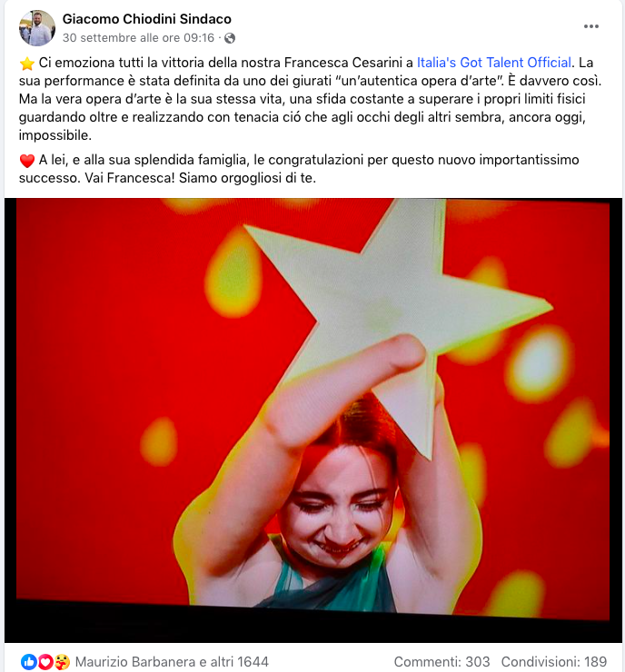Click the red heart emoji in the post
The width and height of the screenshot is (625, 672).
click(27, 161)
